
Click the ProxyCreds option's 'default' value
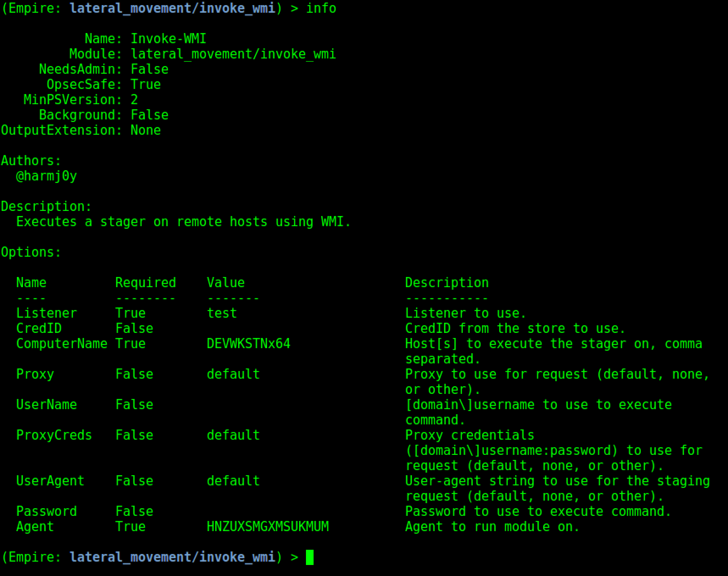click(233, 435)
